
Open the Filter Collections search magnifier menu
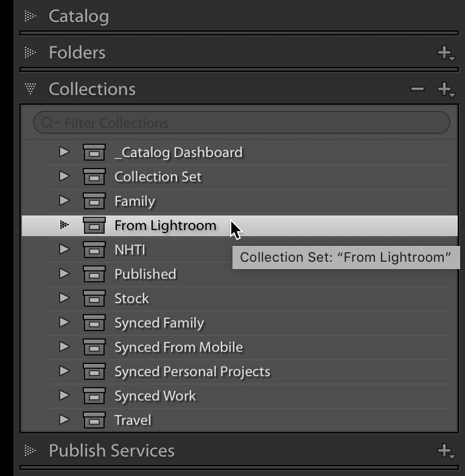[x=50, y=122]
